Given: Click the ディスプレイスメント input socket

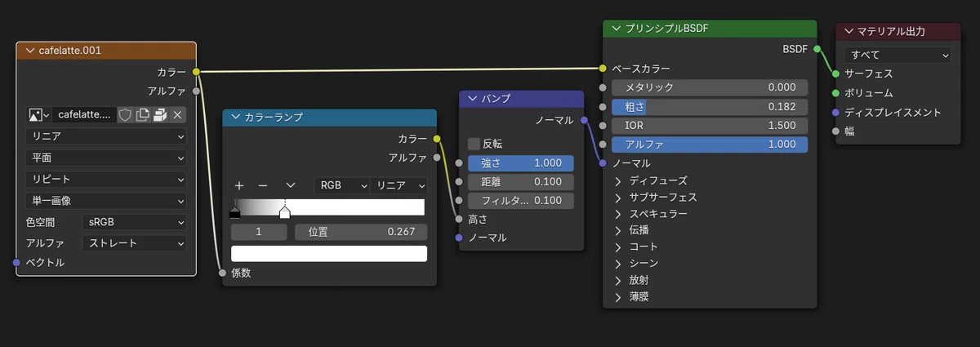Looking at the screenshot, I should [x=835, y=112].
